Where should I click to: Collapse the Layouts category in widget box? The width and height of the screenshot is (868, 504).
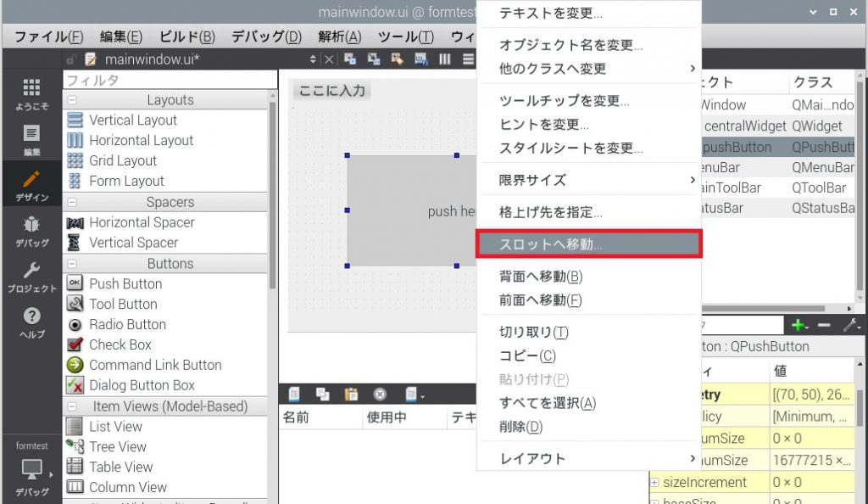click(71, 100)
